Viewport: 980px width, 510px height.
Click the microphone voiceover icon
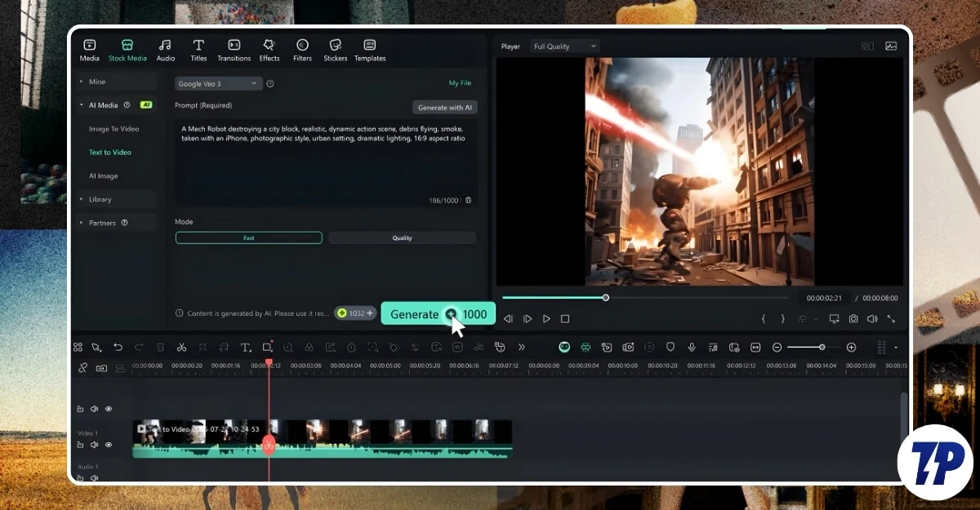pyautogui.click(x=692, y=348)
